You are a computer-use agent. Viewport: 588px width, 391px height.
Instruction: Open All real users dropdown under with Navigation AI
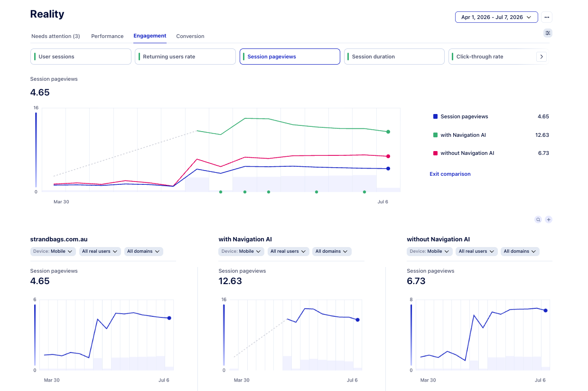click(289, 251)
